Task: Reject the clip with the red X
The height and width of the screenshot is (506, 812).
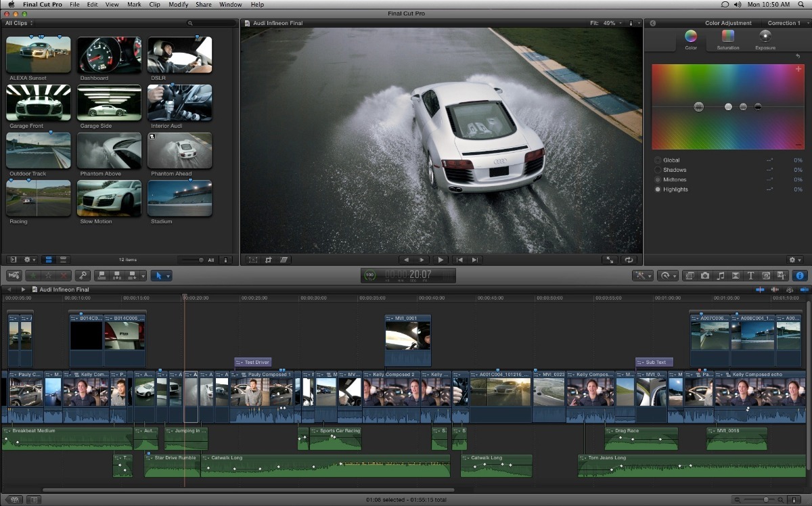Action: tap(64, 276)
